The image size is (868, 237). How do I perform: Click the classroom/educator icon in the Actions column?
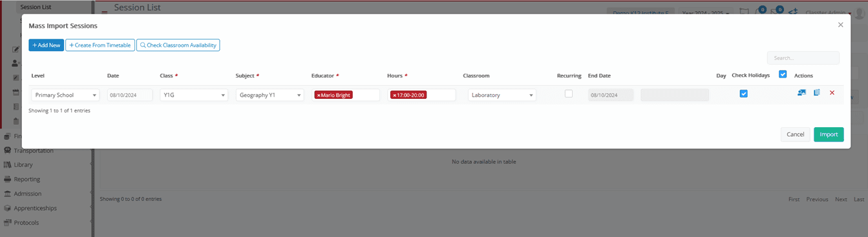801,93
